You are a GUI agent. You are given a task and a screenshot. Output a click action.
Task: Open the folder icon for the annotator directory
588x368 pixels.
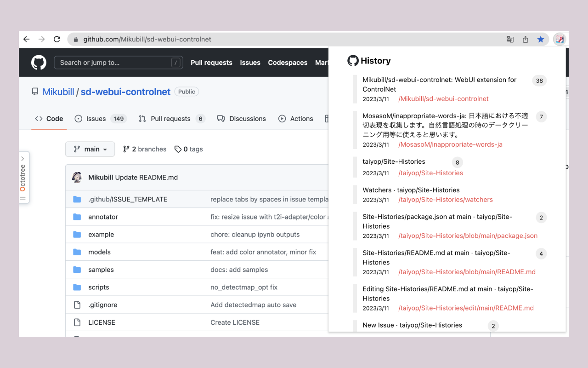point(77,217)
